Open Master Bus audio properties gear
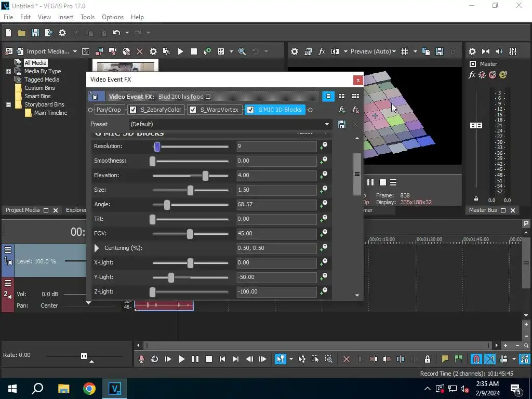Image resolution: width=532 pixels, height=399 pixels. (x=472, y=51)
